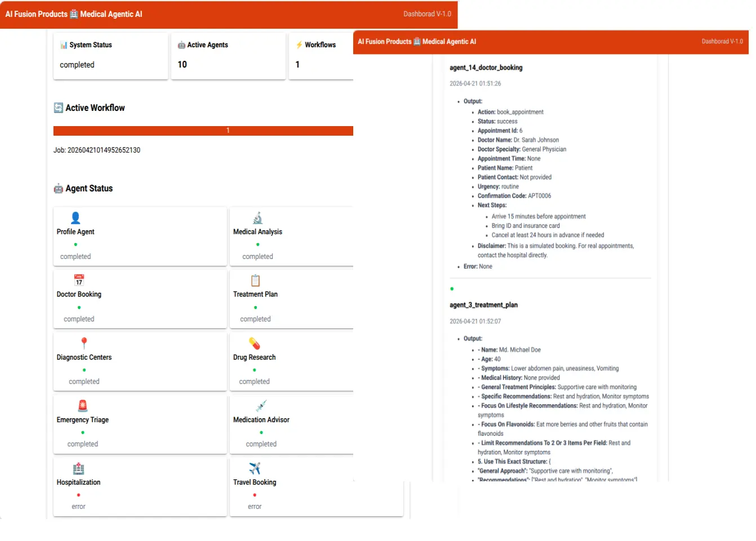Click the 'agent_14_doctor_booking' heading
Screen dimensions: 756x541
[486, 68]
